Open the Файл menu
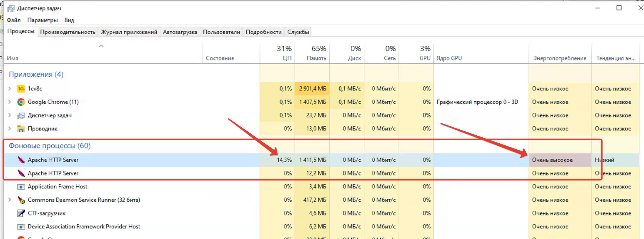Image resolution: width=644 pixels, height=239 pixels. tap(14, 20)
